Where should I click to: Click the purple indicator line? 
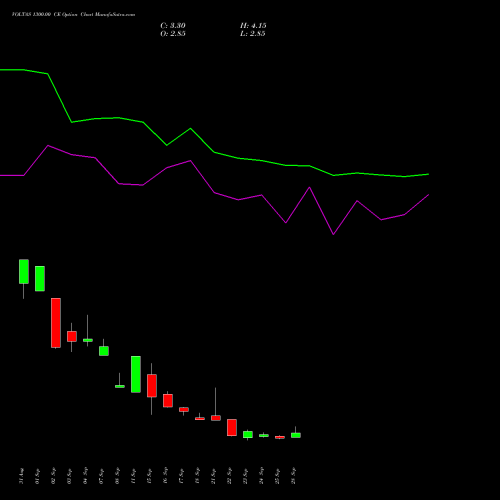click(x=214, y=193)
